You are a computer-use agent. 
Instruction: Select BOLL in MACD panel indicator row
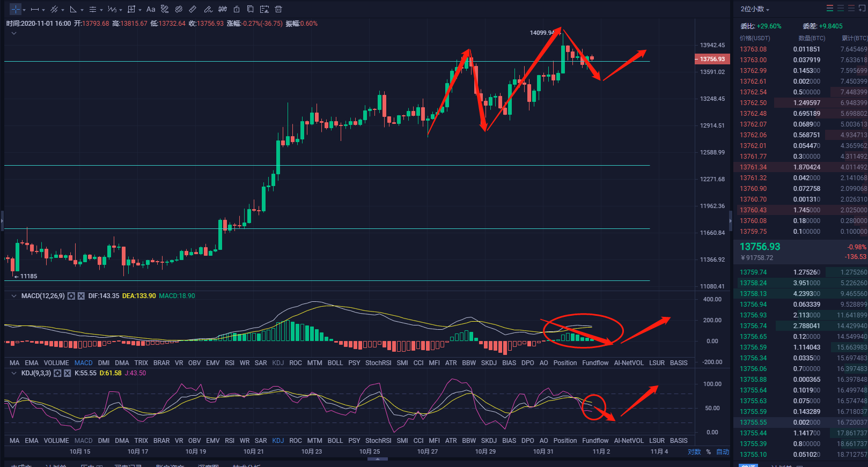(335, 363)
